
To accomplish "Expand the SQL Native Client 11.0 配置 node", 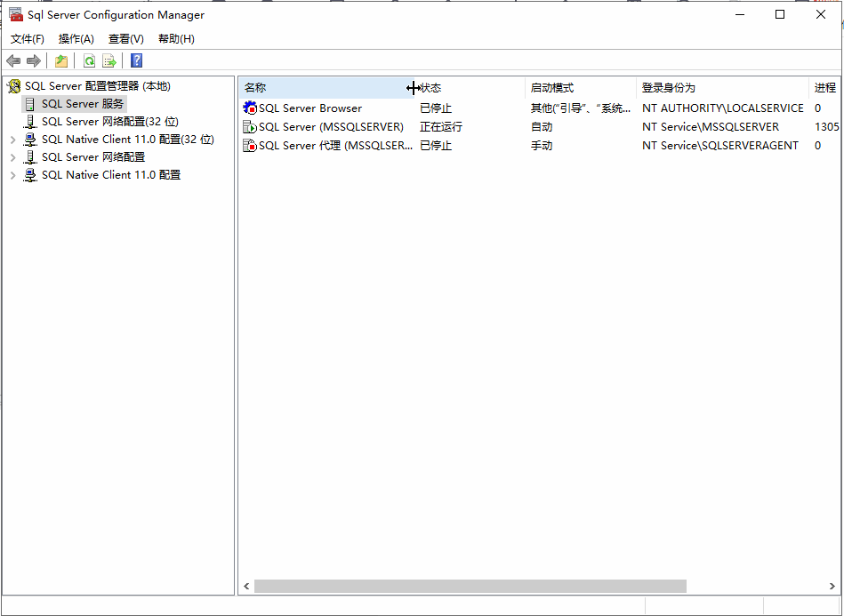I will pos(13,175).
